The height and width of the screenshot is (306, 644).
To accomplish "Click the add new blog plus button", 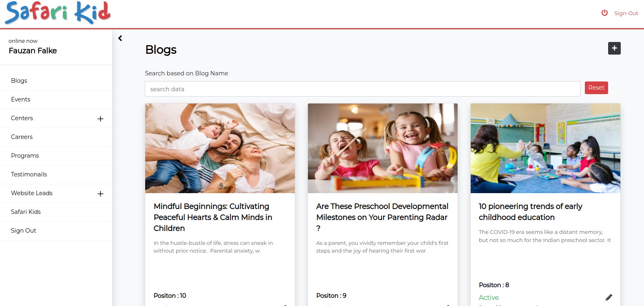I will tap(614, 48).
